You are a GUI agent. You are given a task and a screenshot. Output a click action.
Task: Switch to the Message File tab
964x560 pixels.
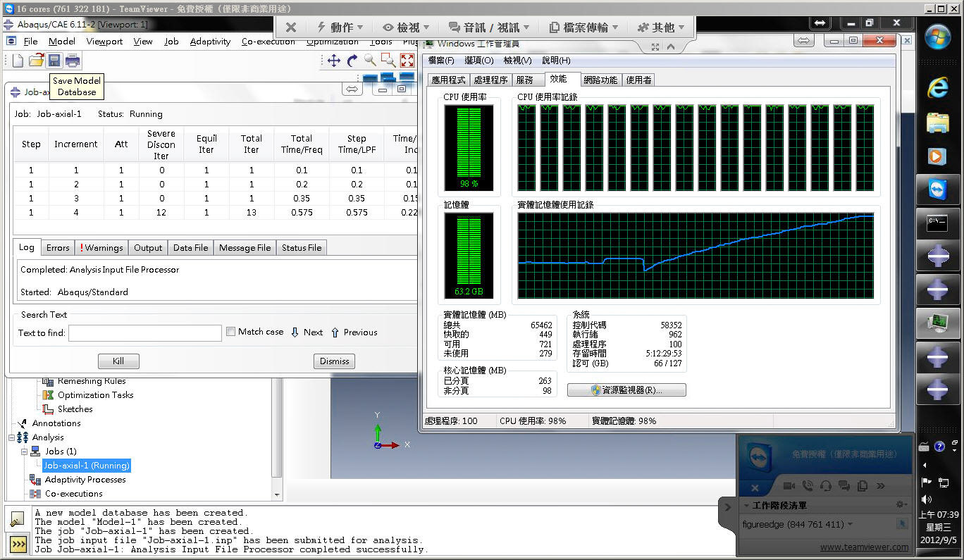pyautogui.click(x=245, y=248)
